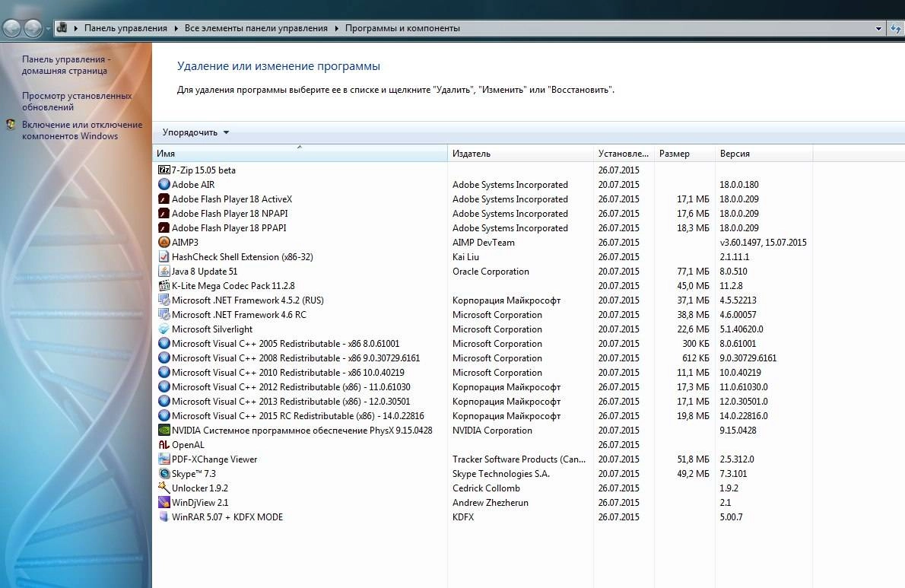Expand the address bar history dropdown arrow
Viewport: 905px width, 588px height.
pos(878,28)
